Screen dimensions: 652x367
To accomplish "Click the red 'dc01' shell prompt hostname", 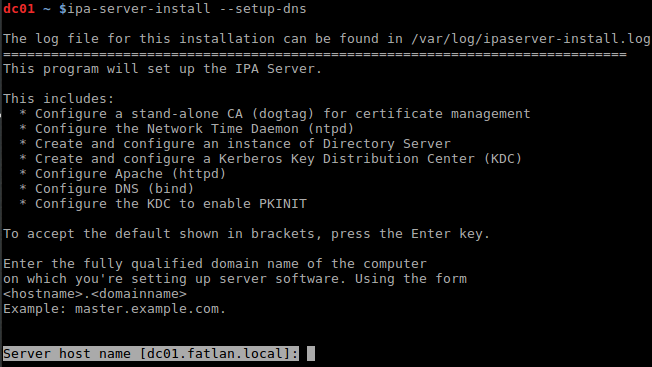I will (x=19, y=9).
